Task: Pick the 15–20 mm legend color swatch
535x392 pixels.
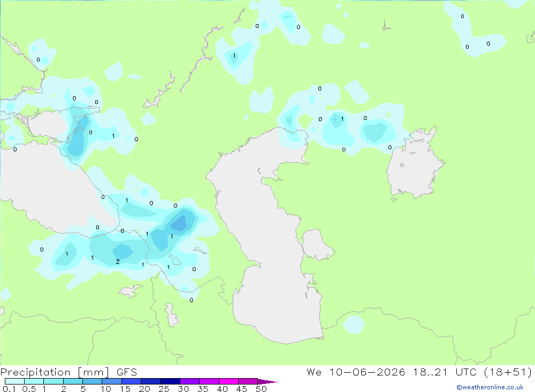Action: click(x=132, y=381)
